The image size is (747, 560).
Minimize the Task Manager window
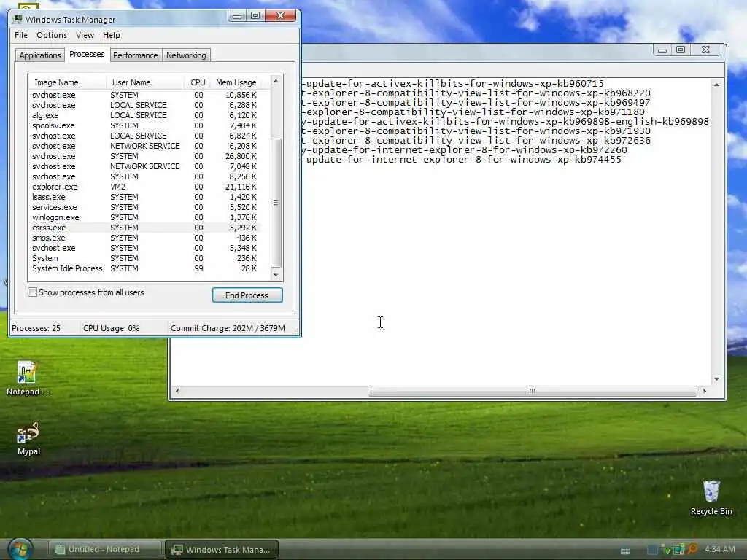[237, 16]
